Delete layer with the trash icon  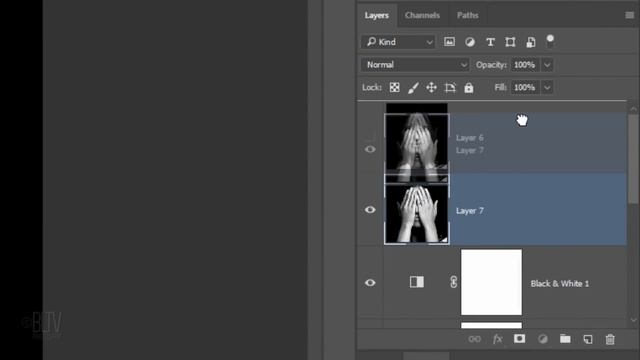pyautogui.click(x=610, y=339)
